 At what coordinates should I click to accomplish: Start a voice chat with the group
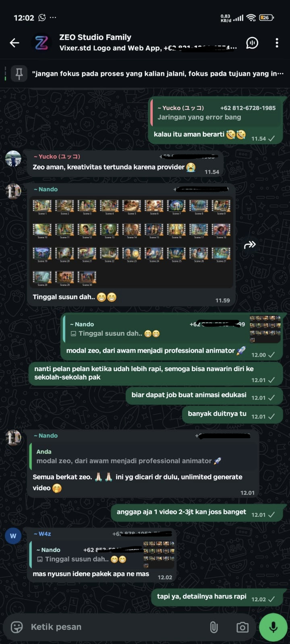(x=252, y=43)
